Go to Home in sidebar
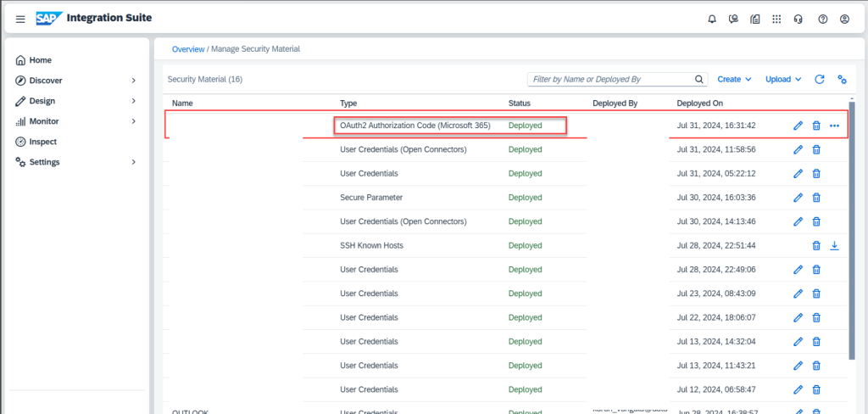868x414 pixels. coord(40,60)
